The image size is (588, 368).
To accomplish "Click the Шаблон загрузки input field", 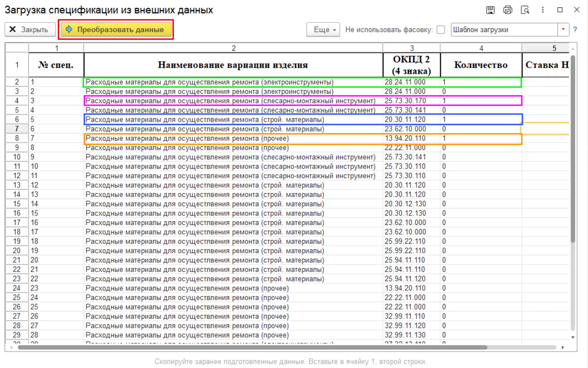I will pyautogui.click(x=504, y=29).
